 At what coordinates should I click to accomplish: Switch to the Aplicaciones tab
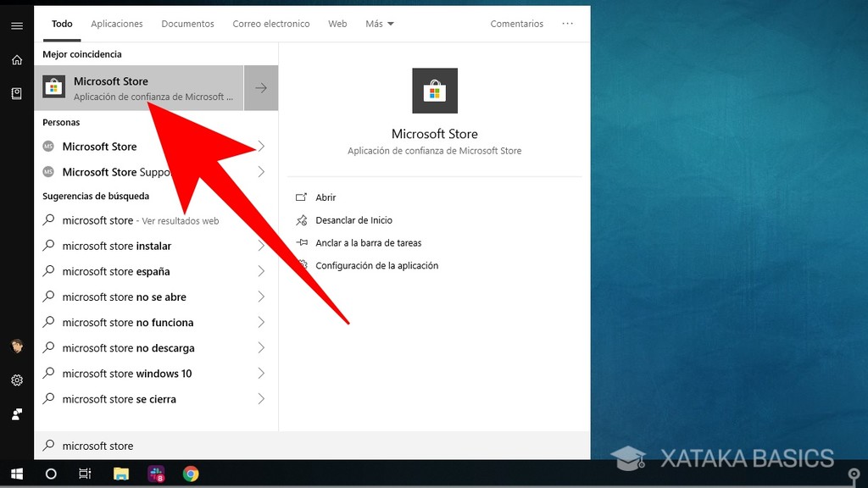point(117,24)
